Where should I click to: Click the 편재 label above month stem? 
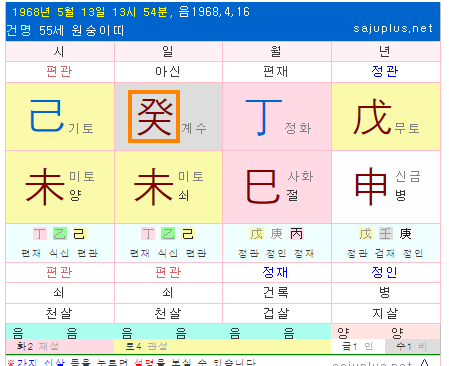276,71
